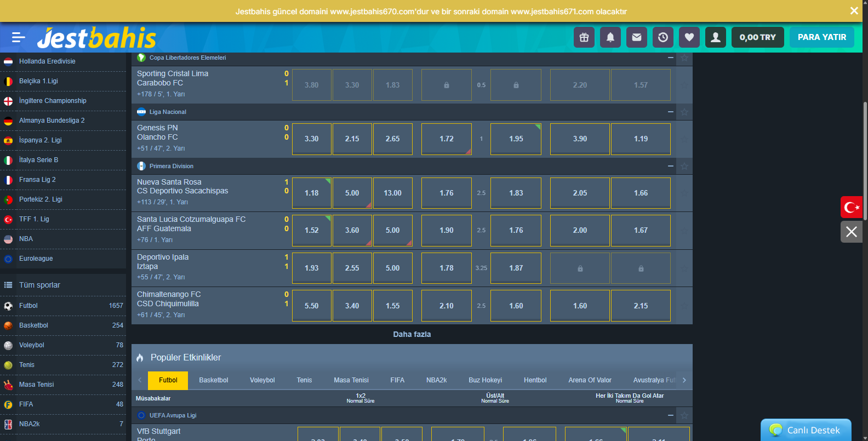Open the messages envelope icon

pyautogui.click(x=637, y=37)
